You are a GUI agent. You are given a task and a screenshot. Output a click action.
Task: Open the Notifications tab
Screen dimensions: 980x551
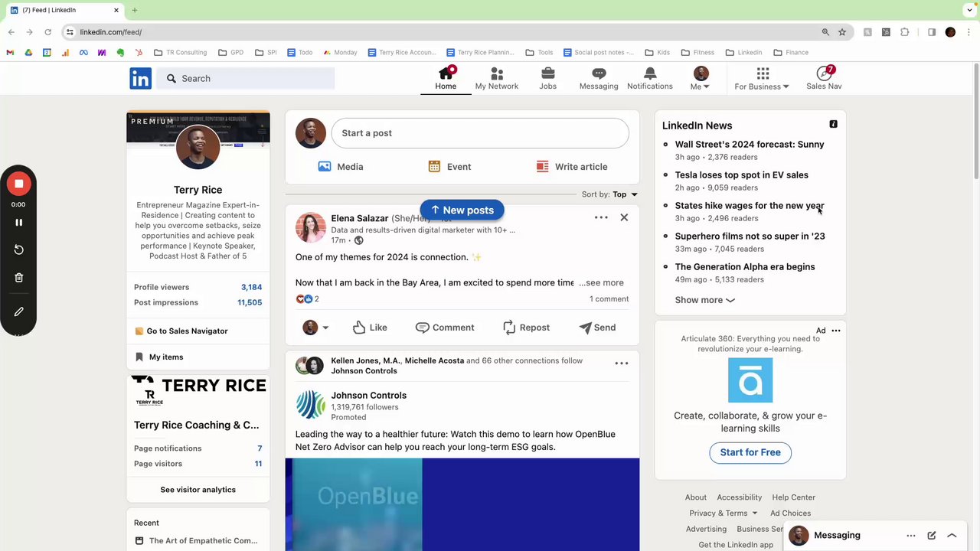[x=650, y=78]
